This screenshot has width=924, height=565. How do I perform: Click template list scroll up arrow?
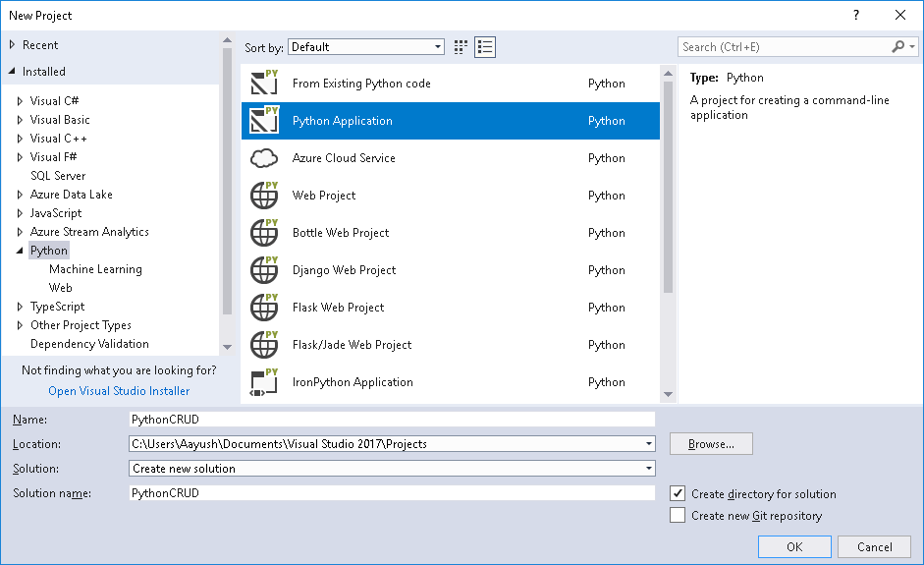(668, 74)
